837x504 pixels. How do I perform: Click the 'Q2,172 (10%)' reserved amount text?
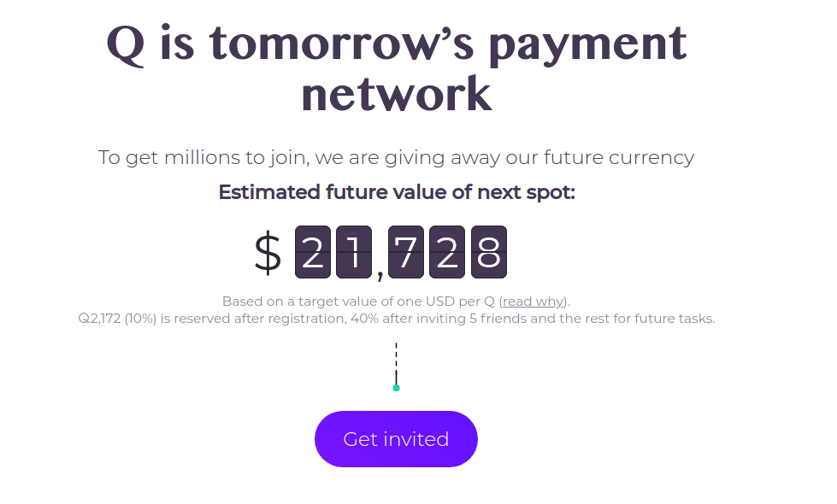coord(117,319)
